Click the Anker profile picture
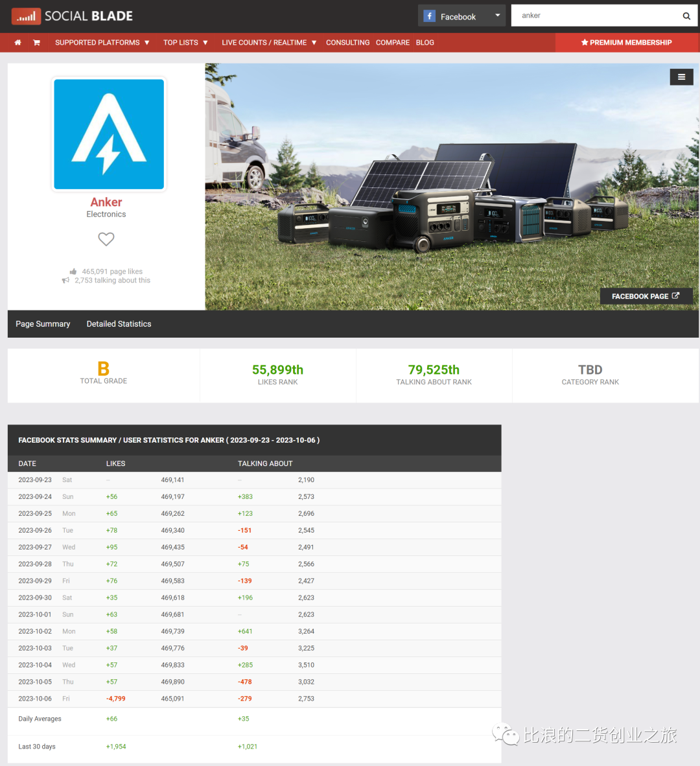Viewport: 700px width, 766px height. (x=109, y=134)
